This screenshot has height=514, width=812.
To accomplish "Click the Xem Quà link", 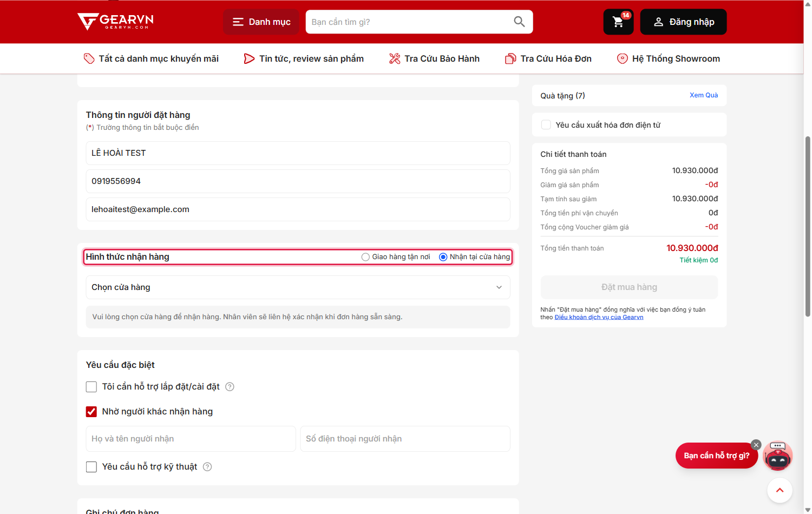I will click(704, 95).
